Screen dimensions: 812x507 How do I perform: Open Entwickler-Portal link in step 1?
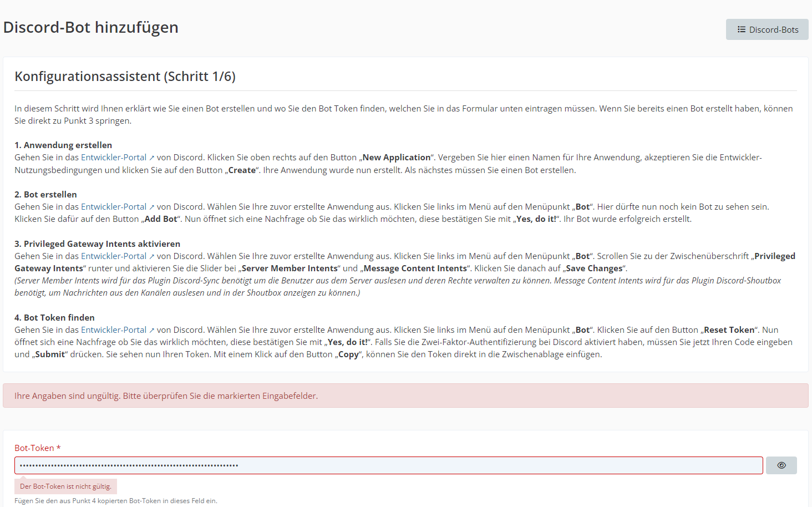(114, 158)
